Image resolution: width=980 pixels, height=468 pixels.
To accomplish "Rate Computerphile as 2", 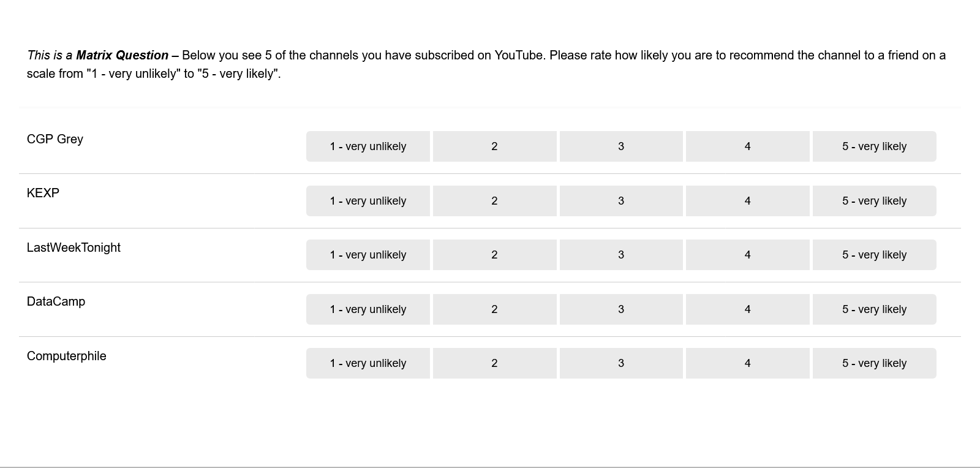I will coord(494,363).
